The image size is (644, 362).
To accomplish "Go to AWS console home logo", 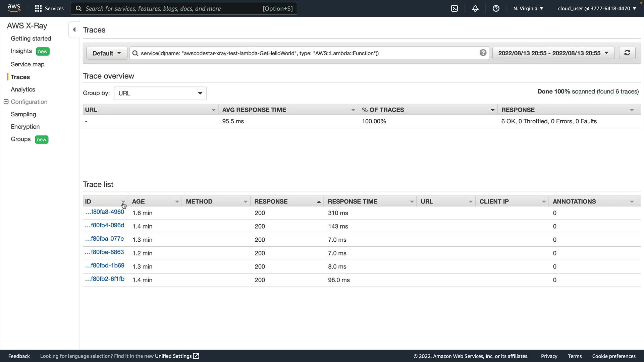I will coord(14,8).
